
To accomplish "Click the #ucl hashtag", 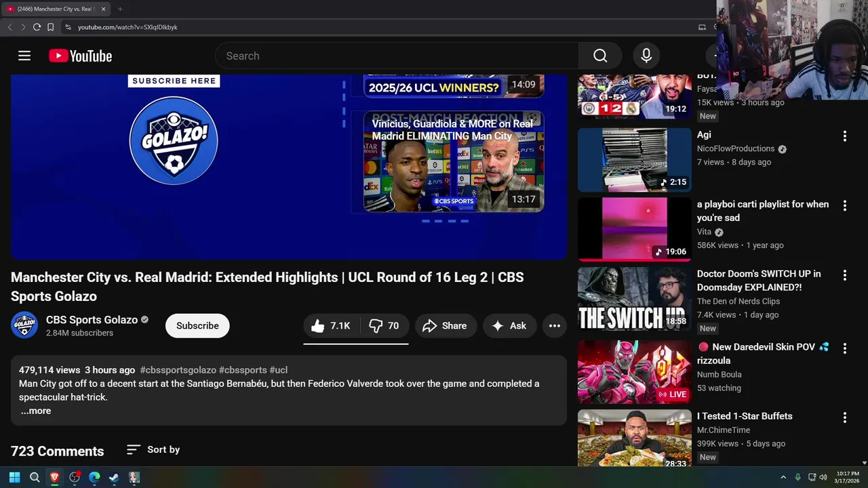I will pos(279,370).
